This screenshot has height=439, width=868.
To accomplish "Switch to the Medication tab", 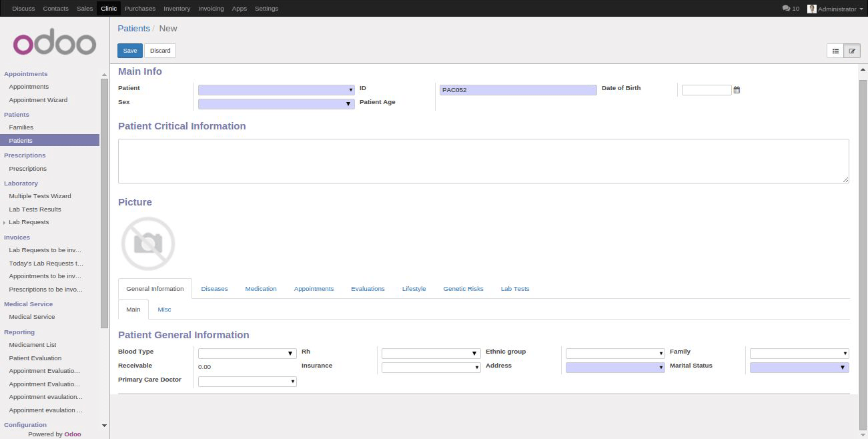I will (261, 289).
